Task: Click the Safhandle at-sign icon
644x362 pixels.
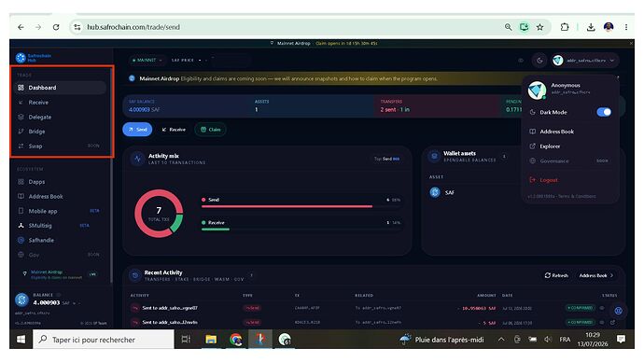Action: (21, 240)
